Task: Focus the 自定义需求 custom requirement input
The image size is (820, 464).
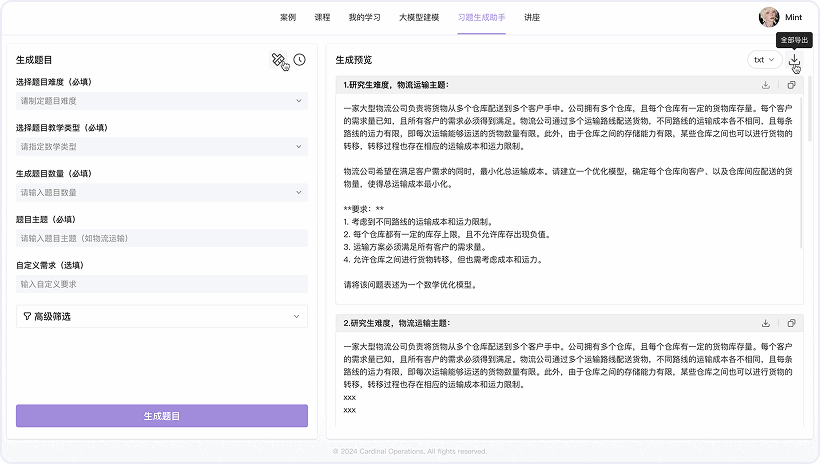Action: [162, 284]
